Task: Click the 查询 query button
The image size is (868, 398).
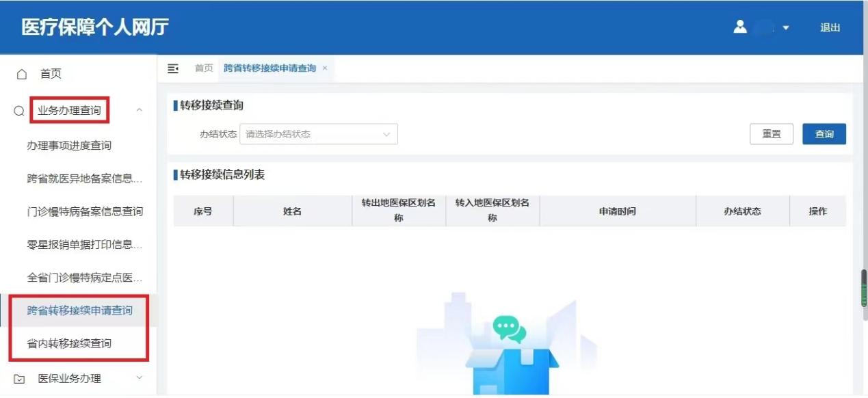Action: [824, 134]
